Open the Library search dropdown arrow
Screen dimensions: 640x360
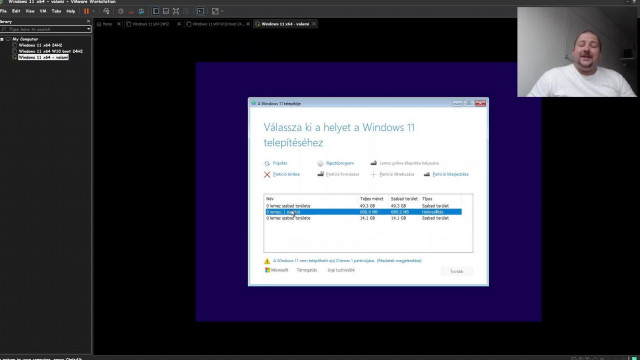tap(89, 29)
